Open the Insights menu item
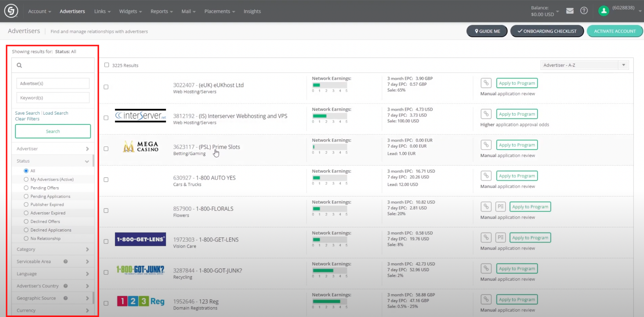 252,11
